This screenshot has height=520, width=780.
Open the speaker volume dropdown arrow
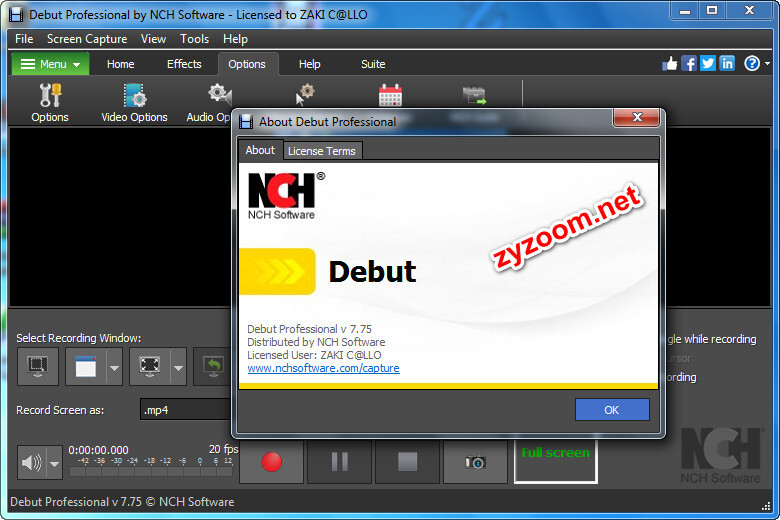pyautogui.click(x=54, y=464)
